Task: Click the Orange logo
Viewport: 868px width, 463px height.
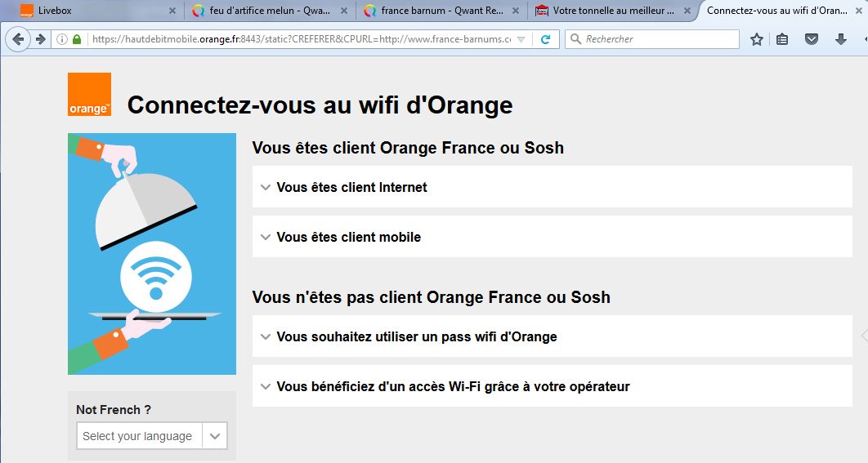Action: coord(89,94)
